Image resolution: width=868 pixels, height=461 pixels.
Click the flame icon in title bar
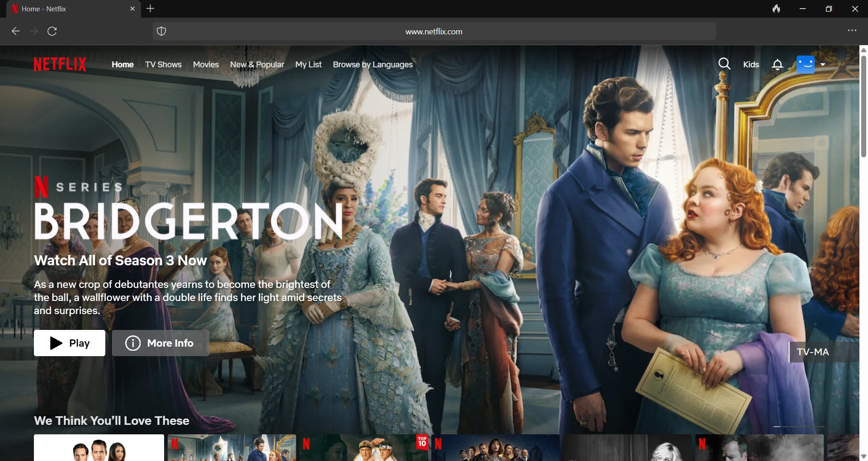776,9
